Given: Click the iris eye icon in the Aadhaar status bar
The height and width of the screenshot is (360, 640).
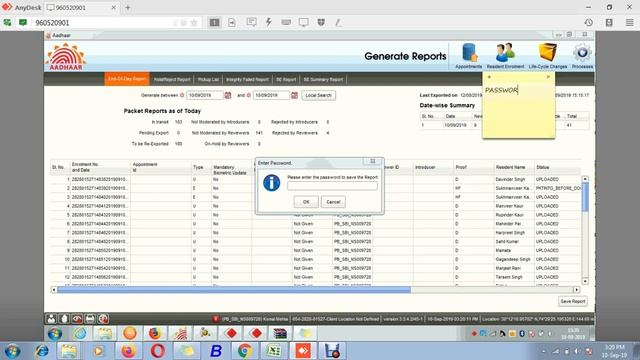Looking at the screenshot, I should pos(77,318).
